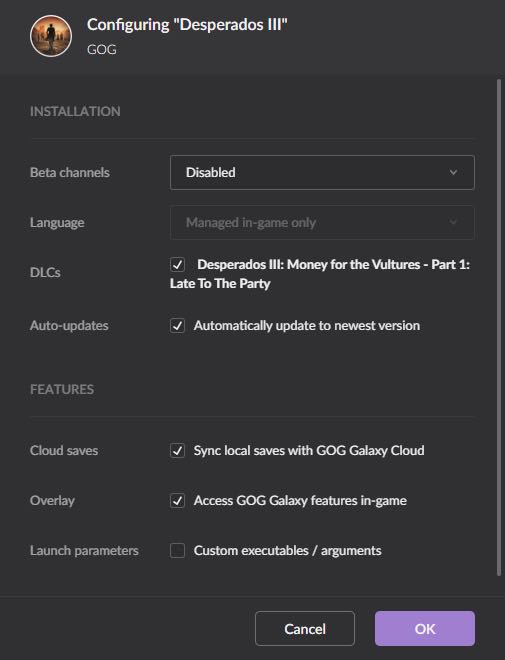
Task: Click the Sync local saves label text
Action: coord(309,451)
